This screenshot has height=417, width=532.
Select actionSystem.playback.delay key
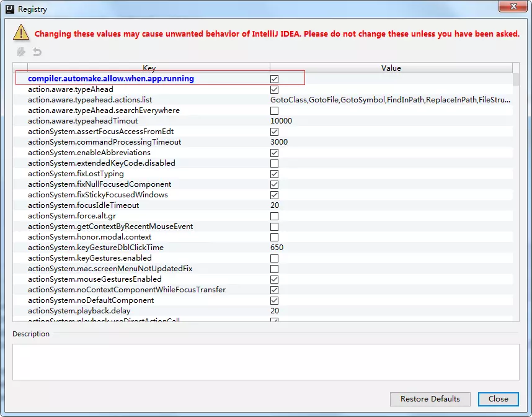click(x=79, y=311)
